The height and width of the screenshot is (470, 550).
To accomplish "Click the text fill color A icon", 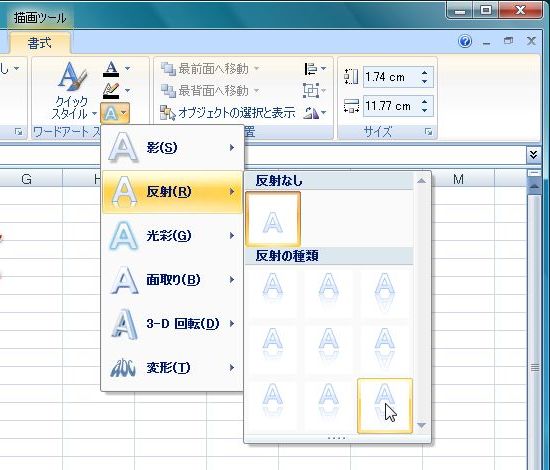I will [111, 68].
